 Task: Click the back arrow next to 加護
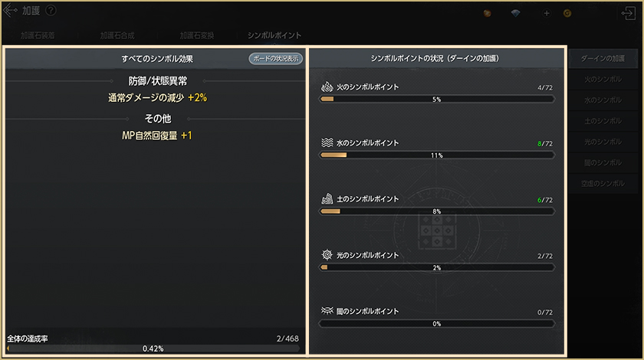11,11
